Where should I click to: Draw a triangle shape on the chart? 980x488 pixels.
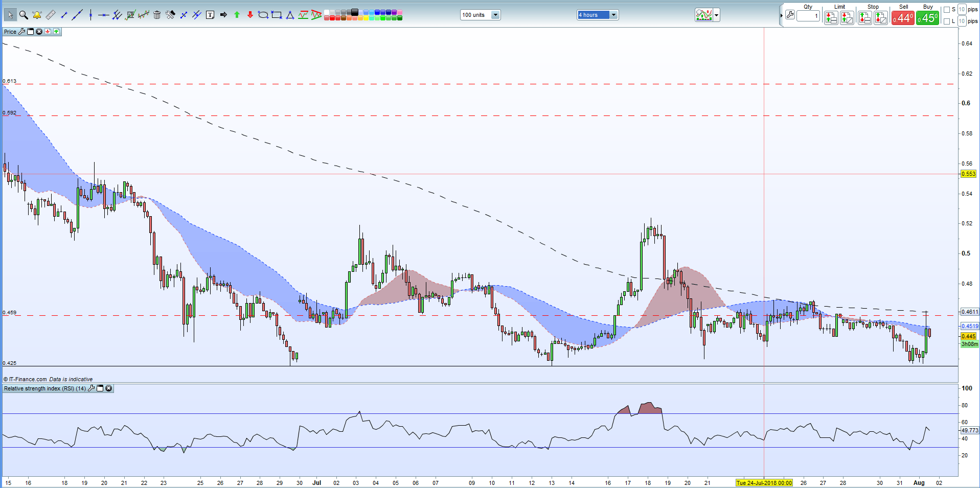pos(290,15)
